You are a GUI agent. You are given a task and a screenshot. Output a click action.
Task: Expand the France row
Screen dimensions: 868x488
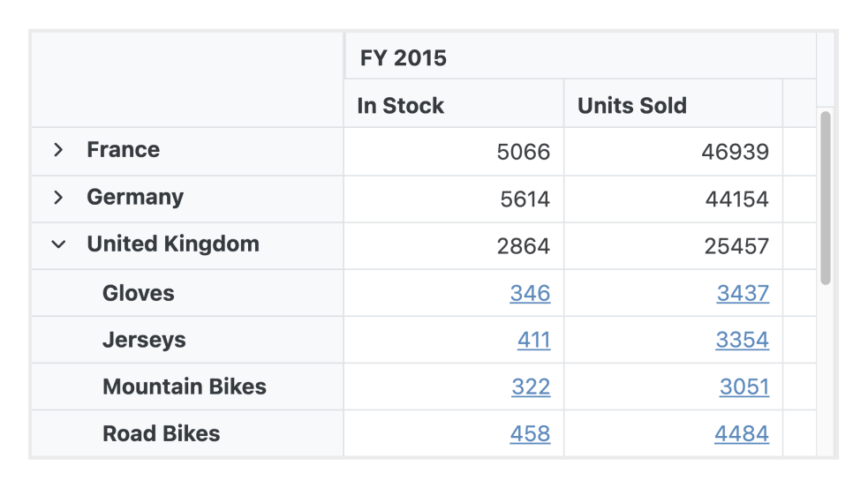pyautogui.click(x=58, y=151)
